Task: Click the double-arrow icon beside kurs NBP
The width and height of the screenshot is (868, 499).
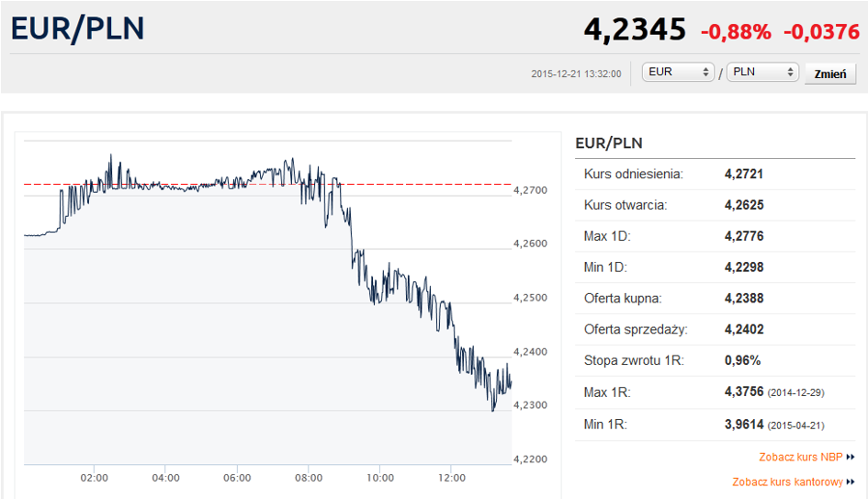Action: tap(851, 457)
